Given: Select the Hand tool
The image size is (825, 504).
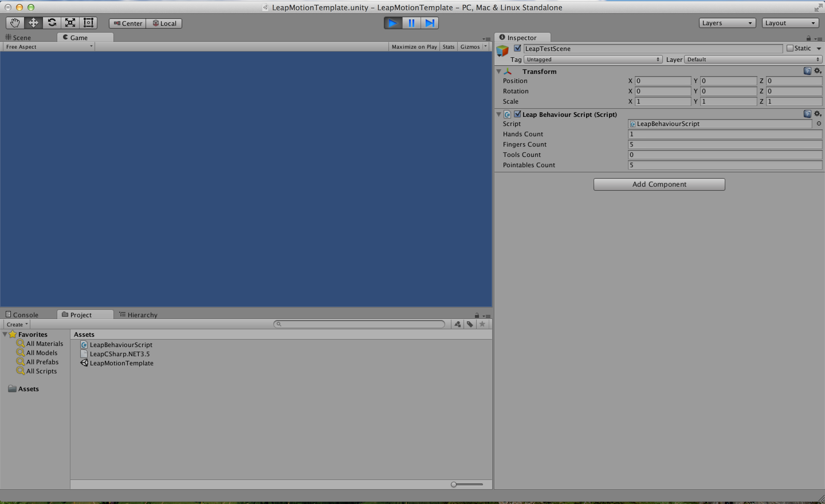Looking at the screenshot, I should point(15,23).
